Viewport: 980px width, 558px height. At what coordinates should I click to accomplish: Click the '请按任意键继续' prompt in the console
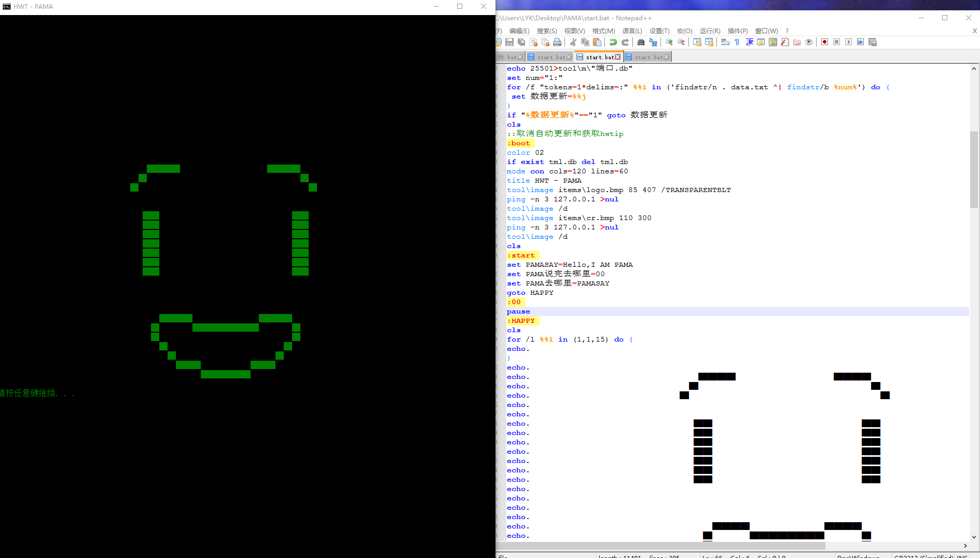pyautogui.click(x=37, y=393)
